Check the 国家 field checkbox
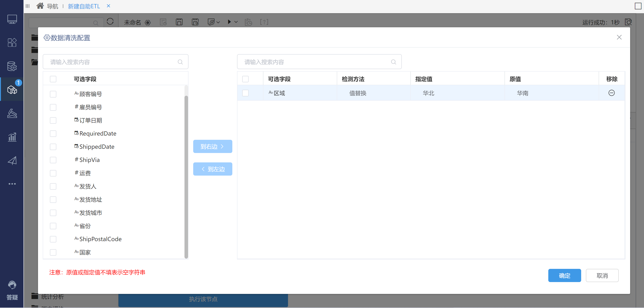 (x=53, y=253)
